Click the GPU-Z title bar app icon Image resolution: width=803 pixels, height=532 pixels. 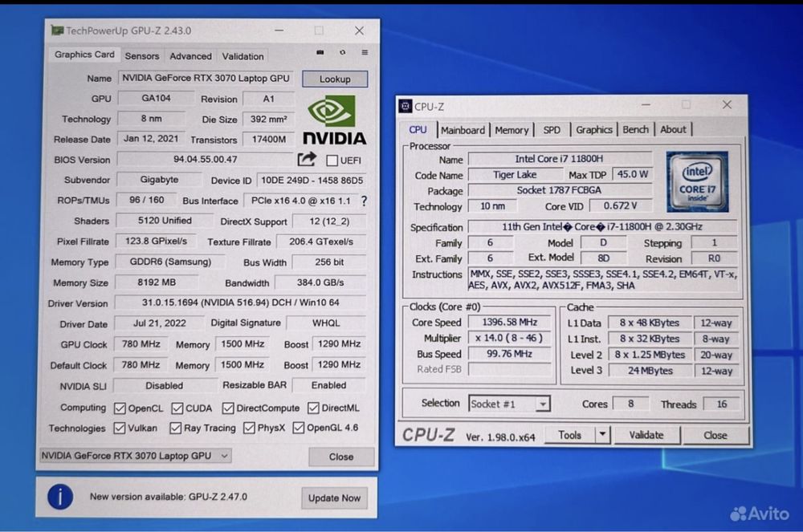coord(57,30)
